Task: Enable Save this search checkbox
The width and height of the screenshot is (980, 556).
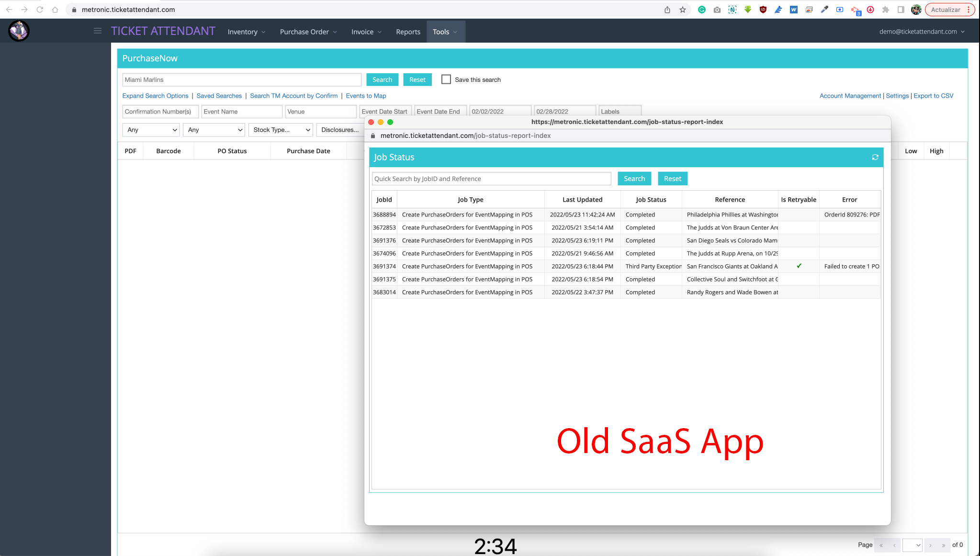Action: pos(446,79)
